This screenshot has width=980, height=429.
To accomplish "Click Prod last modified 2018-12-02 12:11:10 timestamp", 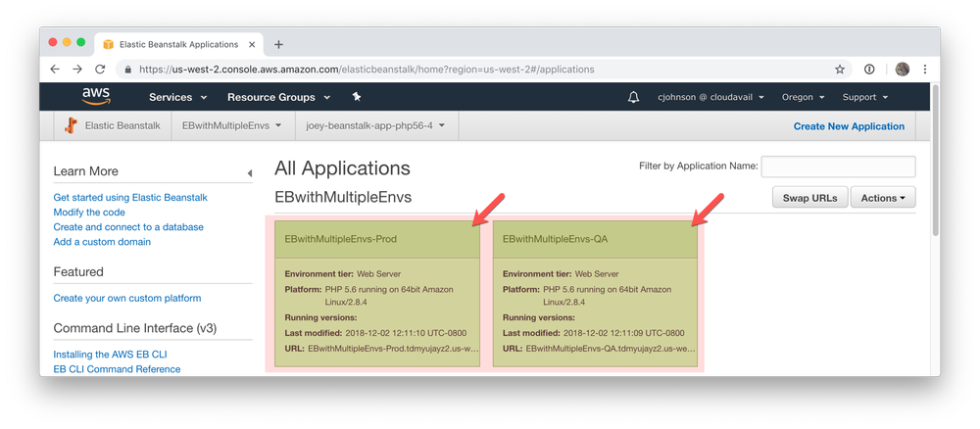I will coord(406,333).
